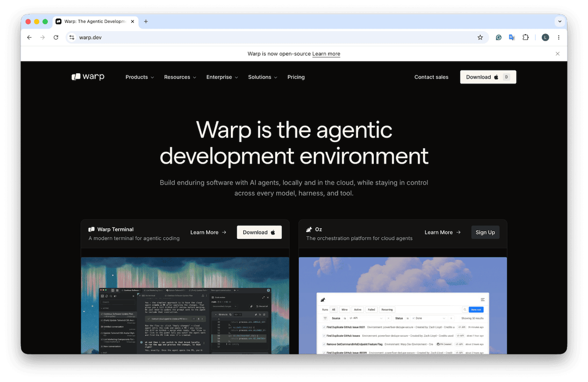Screen dimensions: 588x382
Task: Dismiss the open-source announcement banner
Action: click(558, 54)
